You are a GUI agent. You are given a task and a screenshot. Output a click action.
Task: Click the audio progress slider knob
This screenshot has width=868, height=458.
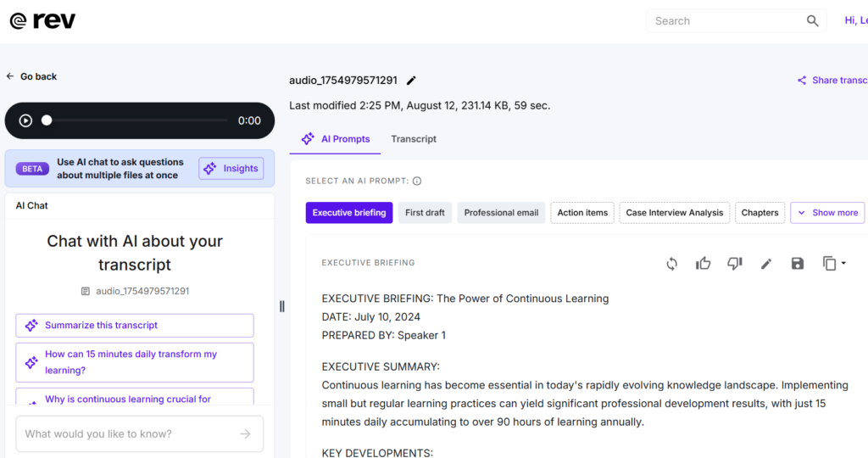(47, 120)
